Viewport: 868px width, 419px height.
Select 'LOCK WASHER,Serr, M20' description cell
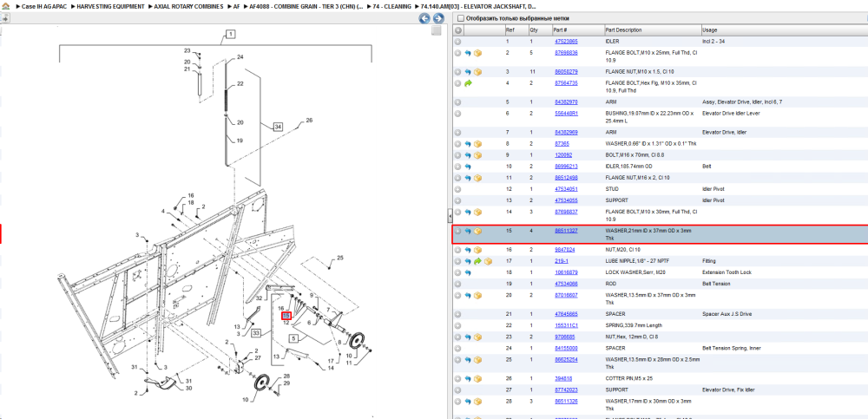635,272
